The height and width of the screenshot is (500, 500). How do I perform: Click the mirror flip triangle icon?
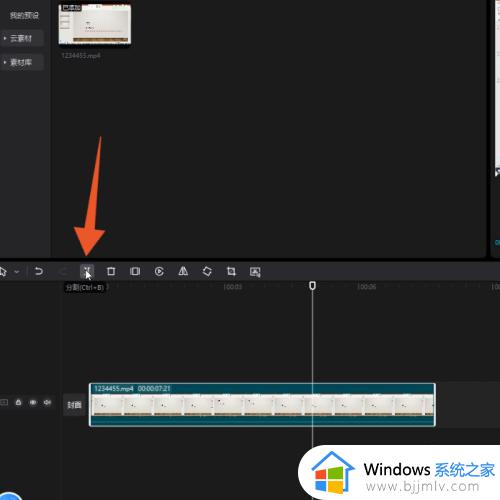coord(183,271)
